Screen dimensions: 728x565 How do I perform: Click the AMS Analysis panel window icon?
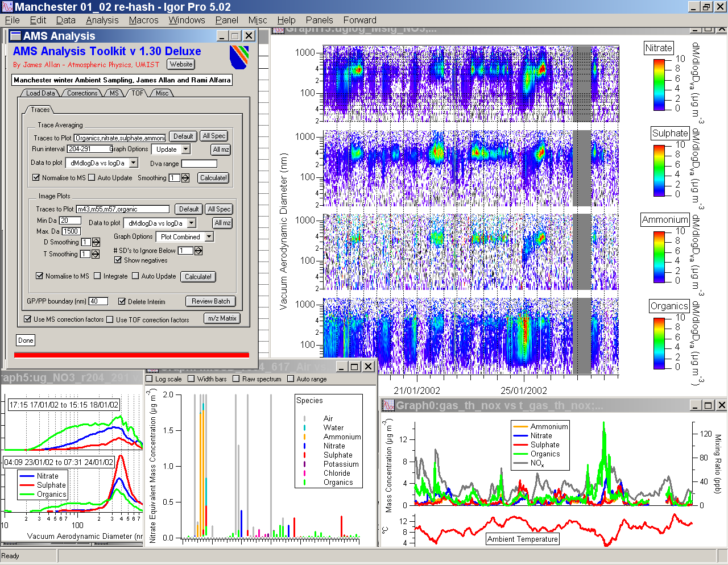[16, 36]
